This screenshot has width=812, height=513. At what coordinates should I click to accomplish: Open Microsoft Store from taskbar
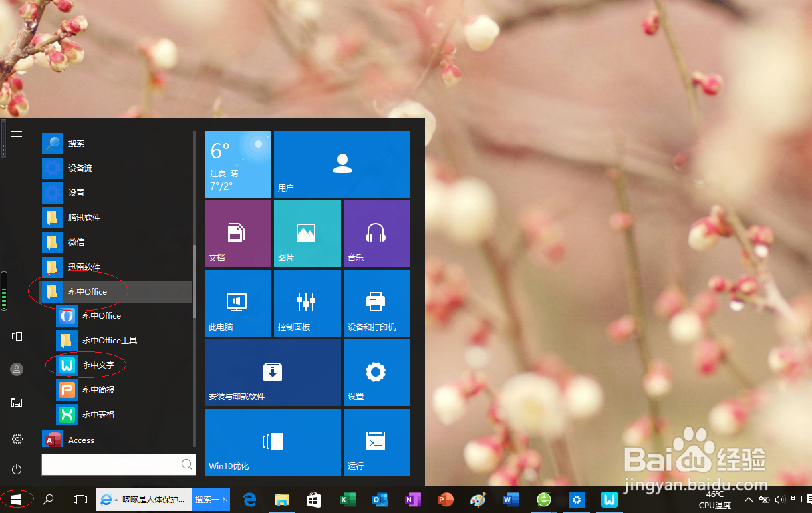point(314,500)
